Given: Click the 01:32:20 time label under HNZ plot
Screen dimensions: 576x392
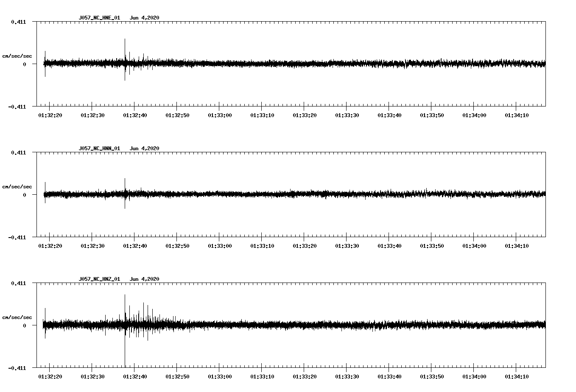Looking at the screenshot, I should (x=50, y=377).
